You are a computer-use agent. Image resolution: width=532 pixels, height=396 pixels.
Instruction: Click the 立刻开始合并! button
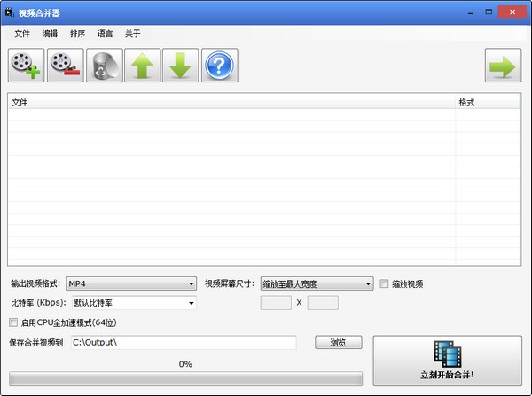(x=448, y=361)
